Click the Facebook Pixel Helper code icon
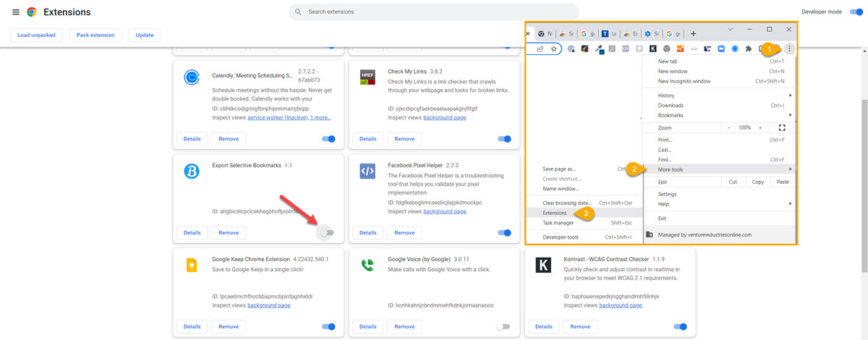The image size is (868, 340). pos(367,171)
